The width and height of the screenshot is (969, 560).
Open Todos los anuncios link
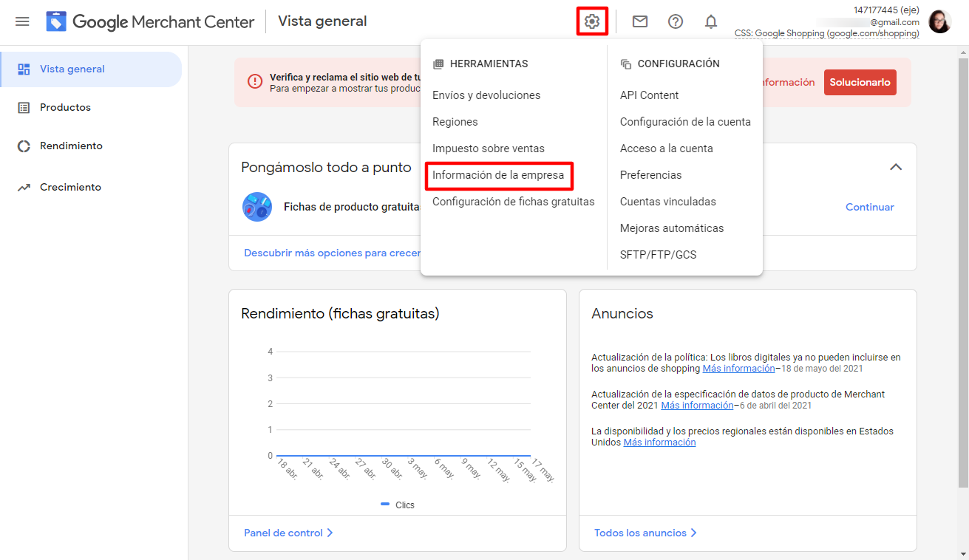(645, 533)
